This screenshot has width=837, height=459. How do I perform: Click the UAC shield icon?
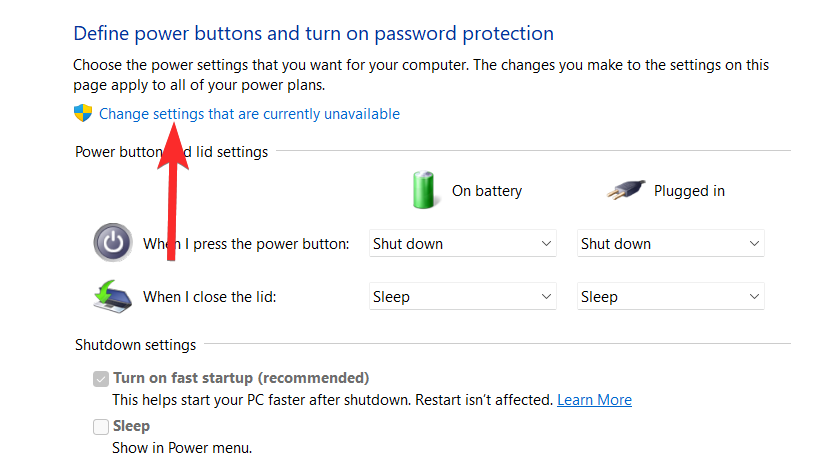pyautogui.click(x=83, y=113)
